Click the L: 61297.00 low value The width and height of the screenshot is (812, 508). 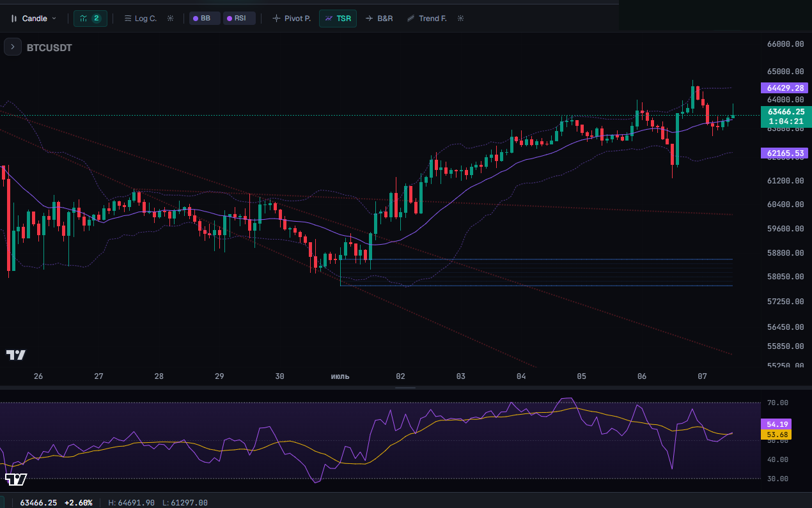point(185,503)
